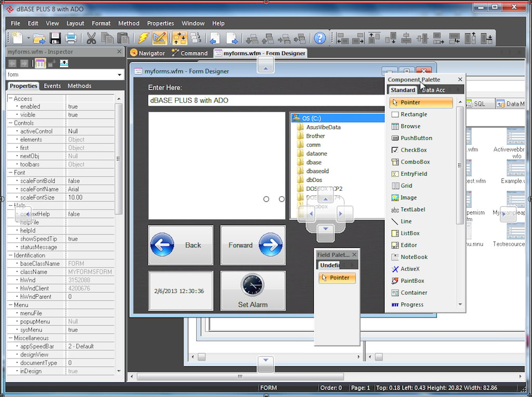Open the Layout menu

coord(75,23)
